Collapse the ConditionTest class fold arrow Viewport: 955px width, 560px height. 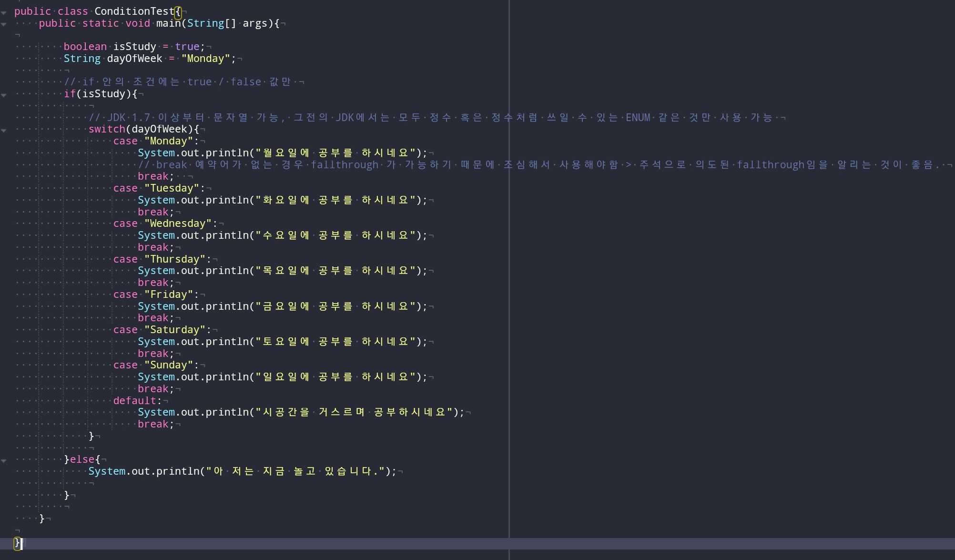[4, 12]
